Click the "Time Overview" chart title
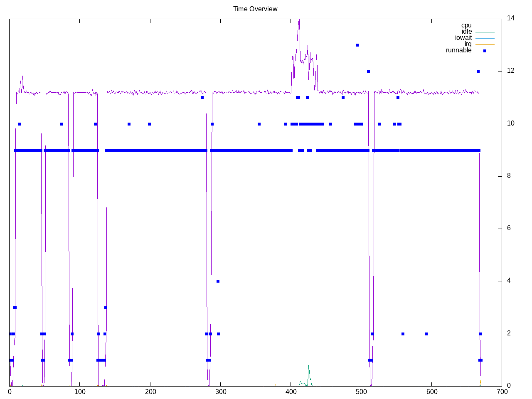 tap(255, 9)
